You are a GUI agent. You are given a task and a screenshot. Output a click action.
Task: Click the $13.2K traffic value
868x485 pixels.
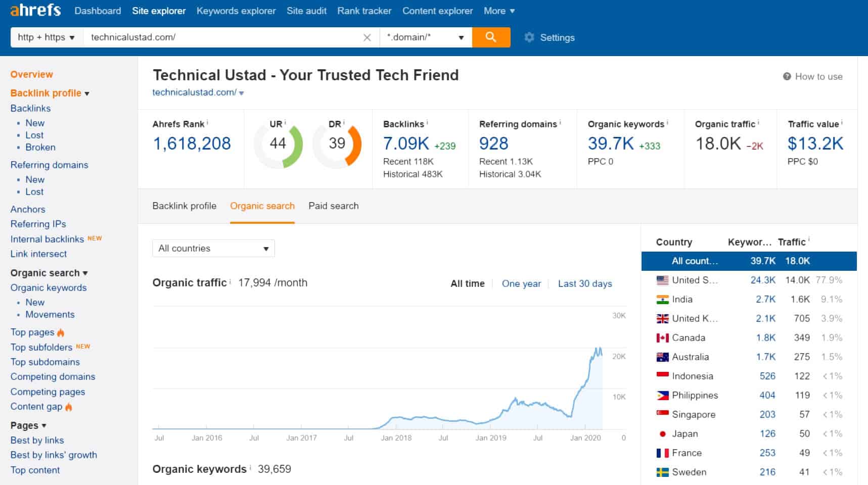click(x=815, y=143)
